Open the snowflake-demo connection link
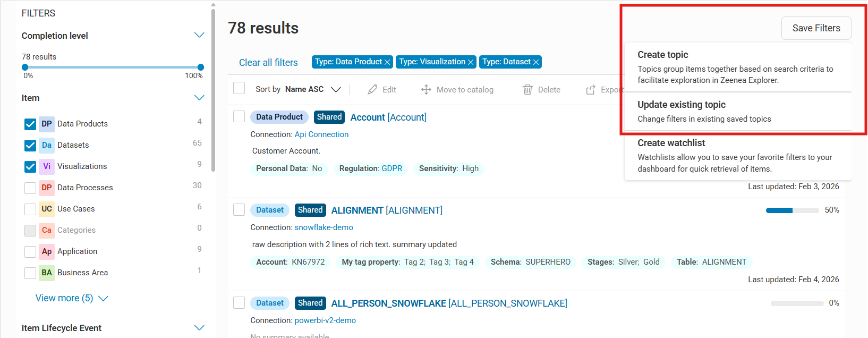Screen dimensions: 868x338 point(324,227)
